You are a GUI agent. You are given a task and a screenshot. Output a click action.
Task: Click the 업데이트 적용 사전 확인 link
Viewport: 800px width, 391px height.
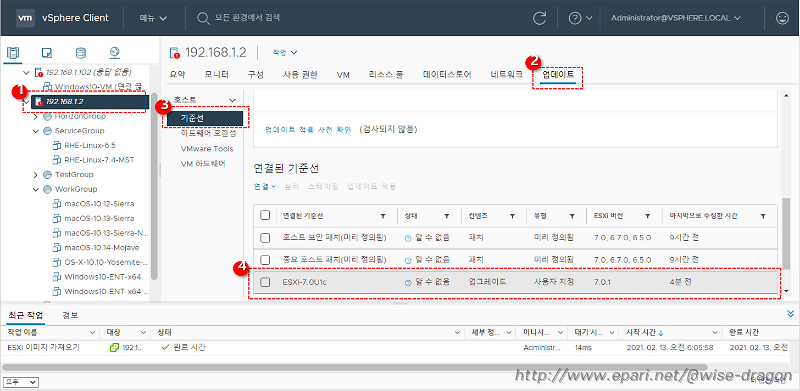pyautogui.click(x=308, y=130)
